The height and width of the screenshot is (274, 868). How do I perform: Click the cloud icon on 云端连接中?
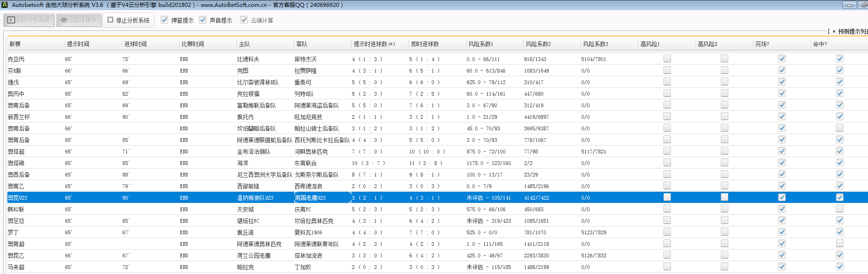click(64, 20)
